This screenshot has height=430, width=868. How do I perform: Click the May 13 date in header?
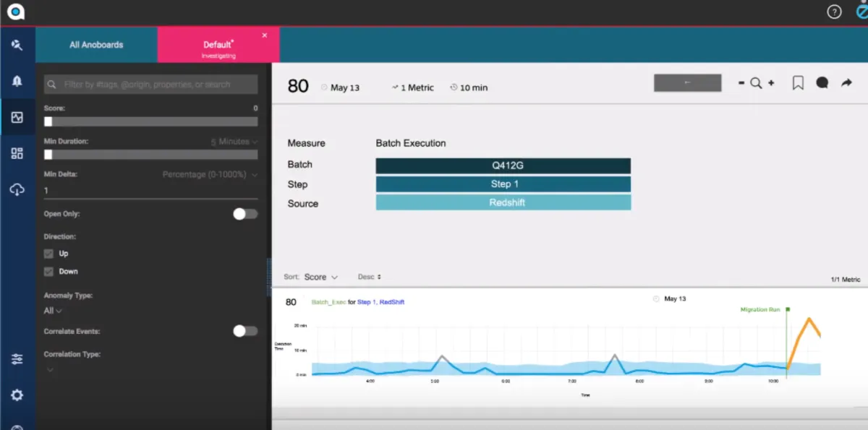click(345, 87)
